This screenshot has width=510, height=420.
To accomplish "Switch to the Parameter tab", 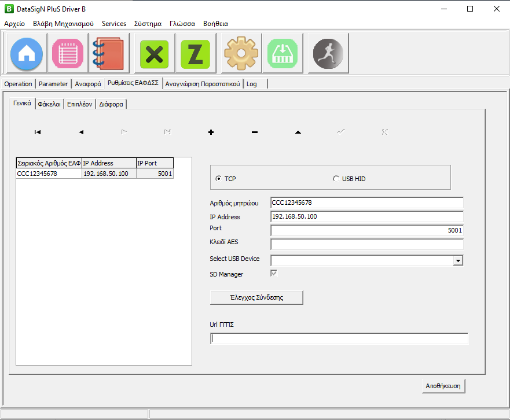I will point(53,84).
